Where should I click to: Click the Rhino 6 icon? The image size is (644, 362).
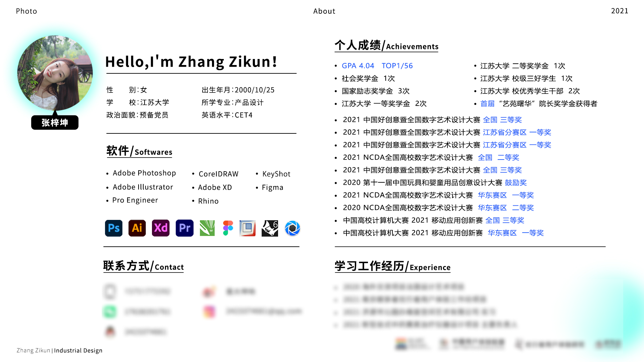270,228
